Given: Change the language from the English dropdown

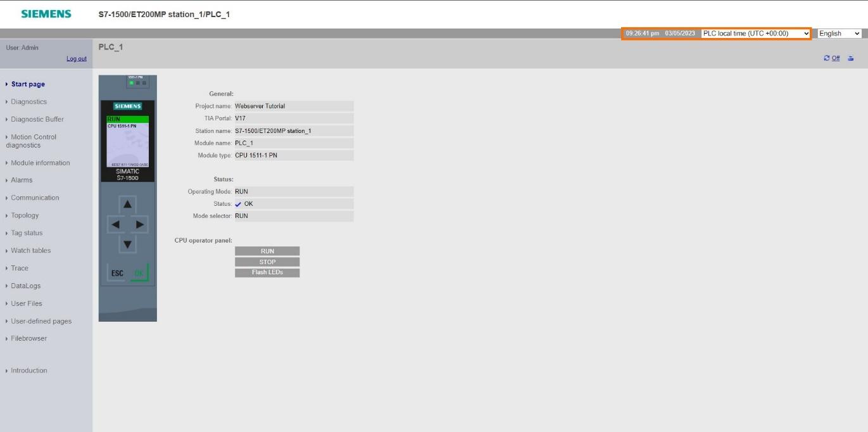Looking at the screenshot, I should [x=838, y=32].
